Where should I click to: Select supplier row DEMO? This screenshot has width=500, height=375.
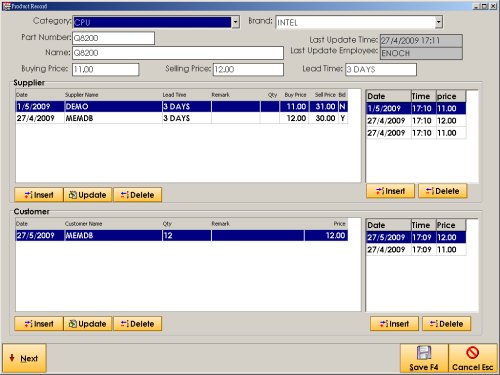[182, 107]
